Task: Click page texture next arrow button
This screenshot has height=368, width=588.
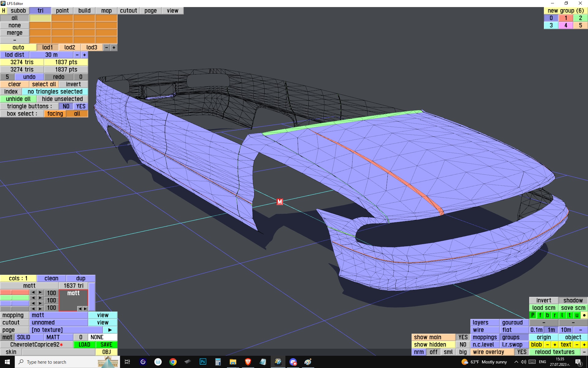Action: pos(110,330)
